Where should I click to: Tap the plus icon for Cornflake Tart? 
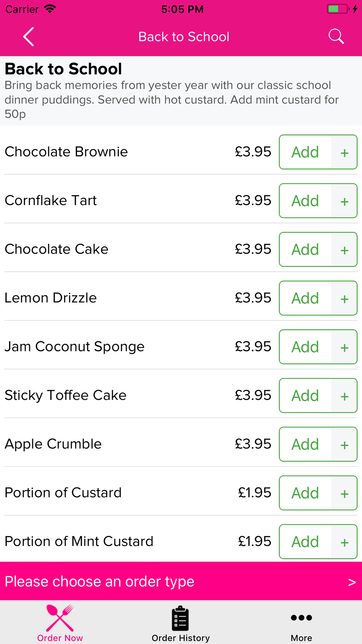[344, 201]
